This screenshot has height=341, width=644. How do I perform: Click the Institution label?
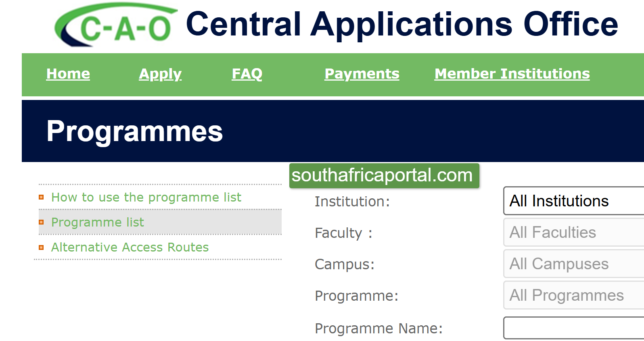pos(352,201)
